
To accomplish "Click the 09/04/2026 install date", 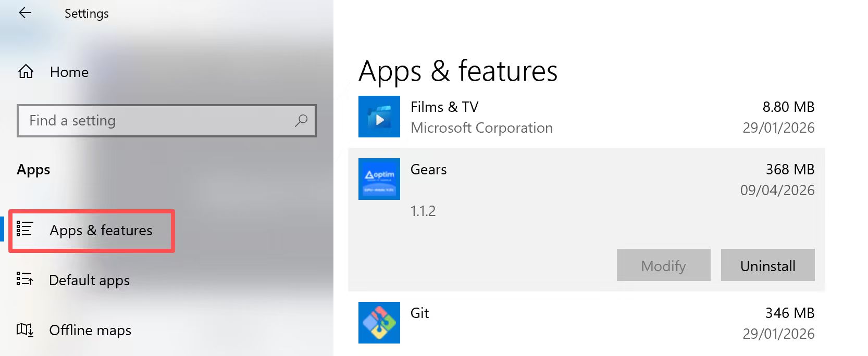I will (777, 190).
